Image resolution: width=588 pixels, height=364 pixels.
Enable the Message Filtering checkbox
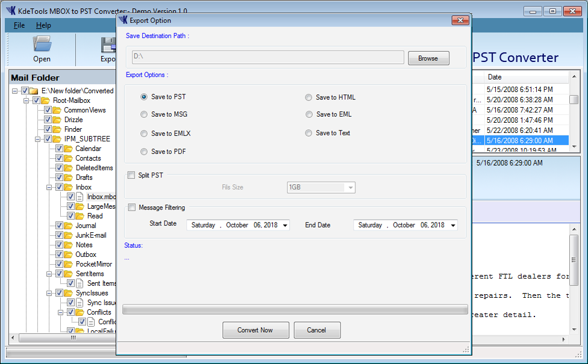(x=131, y=208)
